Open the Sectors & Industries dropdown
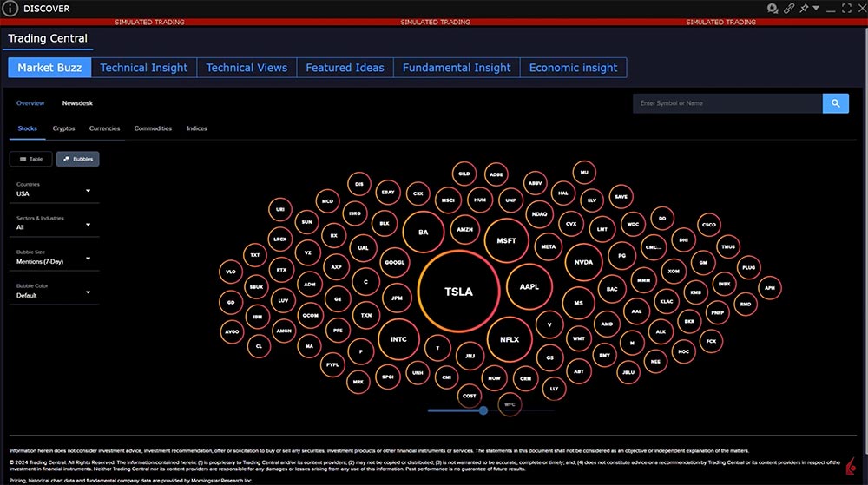868x485 pixels. [x=54, y=224]
